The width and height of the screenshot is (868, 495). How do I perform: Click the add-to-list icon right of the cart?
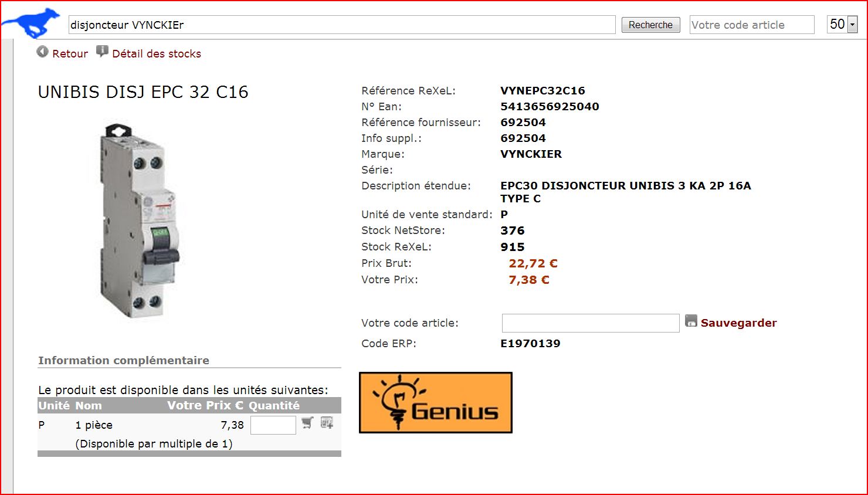[x=327, y=423]
